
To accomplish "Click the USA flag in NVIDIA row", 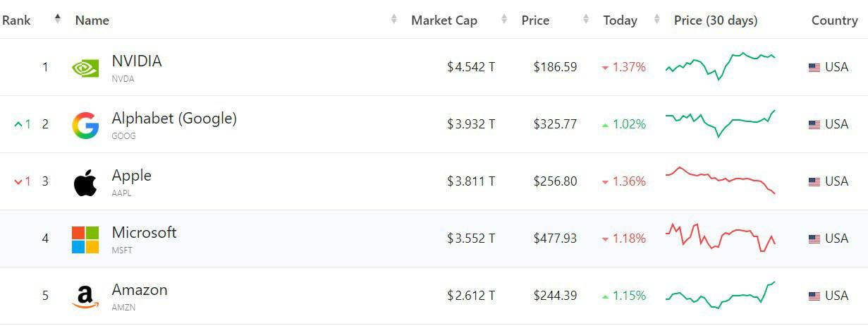I will [814, 68].
